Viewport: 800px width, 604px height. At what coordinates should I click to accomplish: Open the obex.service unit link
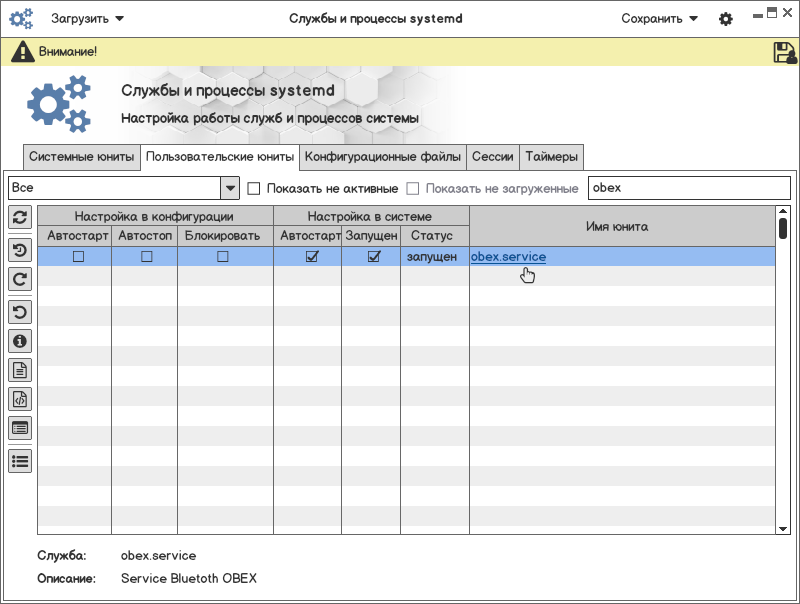(x=508, y=257)
